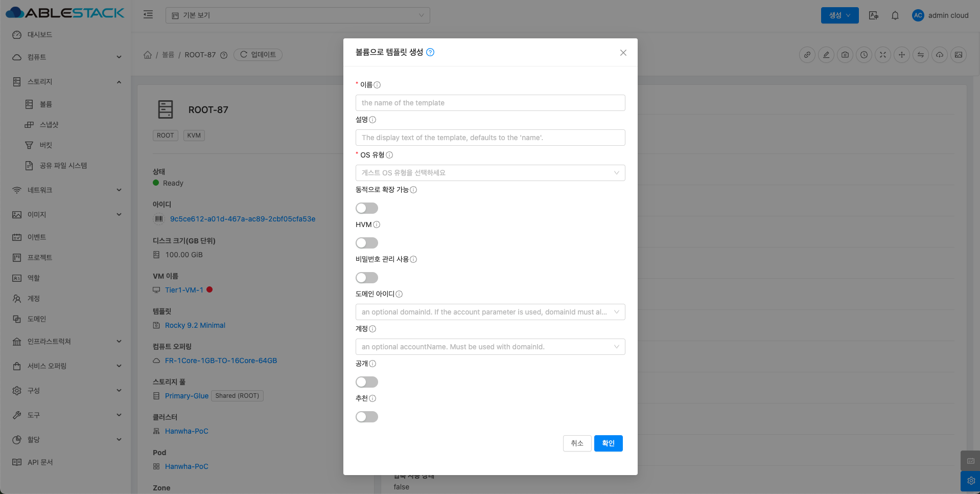Click the settings gear icon at bottom right
The width and height of the screenshot is (980, 494).
click(x=971, y=481)
